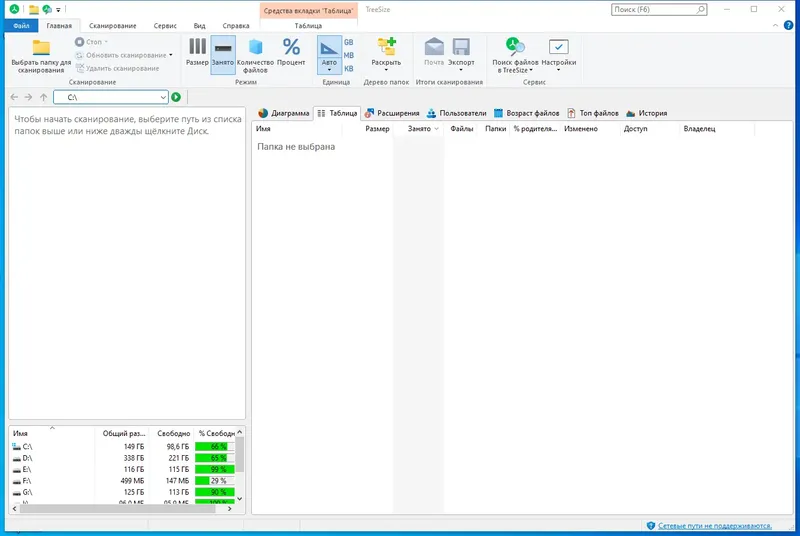
Task: Open the История view tab
Action: 647,113
